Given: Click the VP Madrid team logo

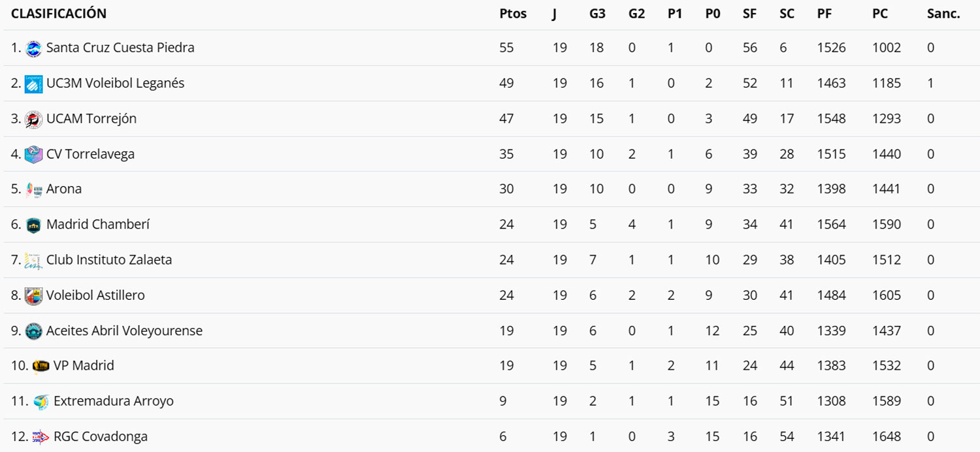Looking at the screenshot, I should click(x=41, y=366).
